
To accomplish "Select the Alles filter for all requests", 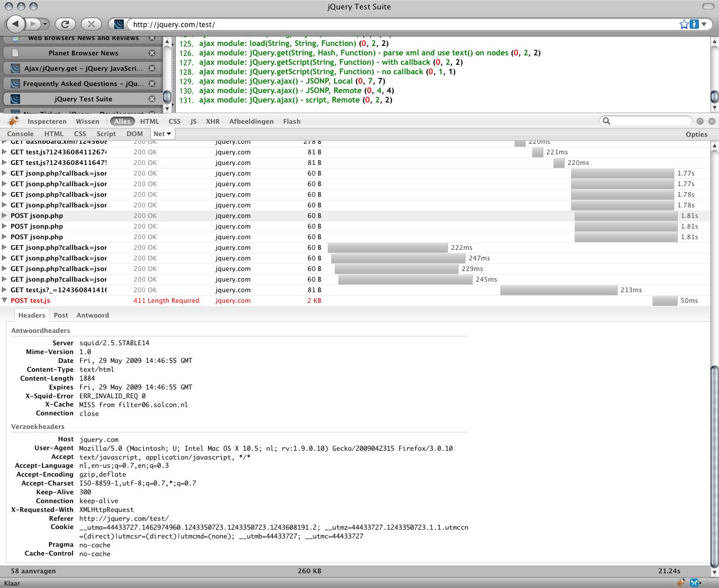I will 122,121.
